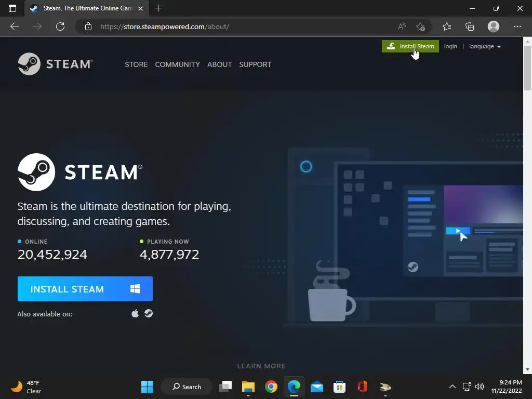Open Edge Settings and more menu

(x=517, y=26)
